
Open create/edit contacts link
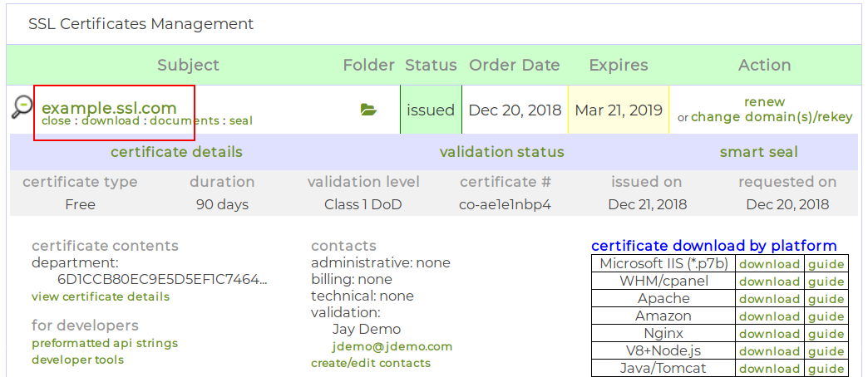(371, 363)
